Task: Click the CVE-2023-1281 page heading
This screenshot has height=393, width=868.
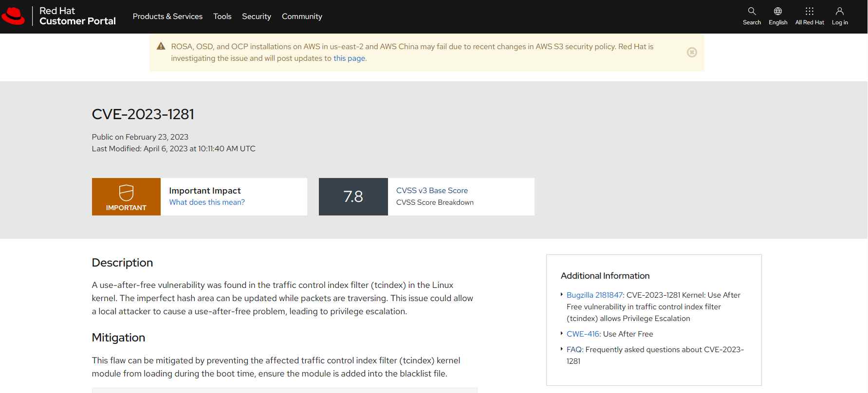Action: point(143,114)
